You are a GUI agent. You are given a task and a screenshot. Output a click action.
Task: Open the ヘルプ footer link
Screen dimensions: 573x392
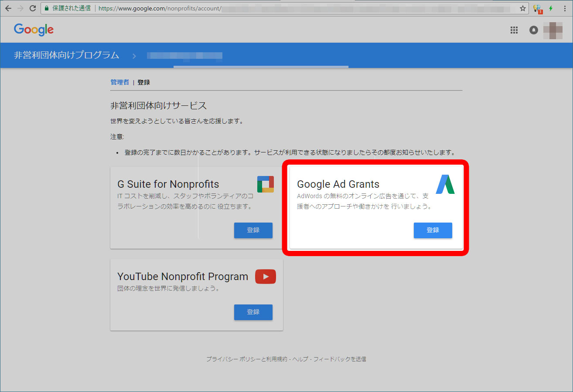tap(300, 359)
